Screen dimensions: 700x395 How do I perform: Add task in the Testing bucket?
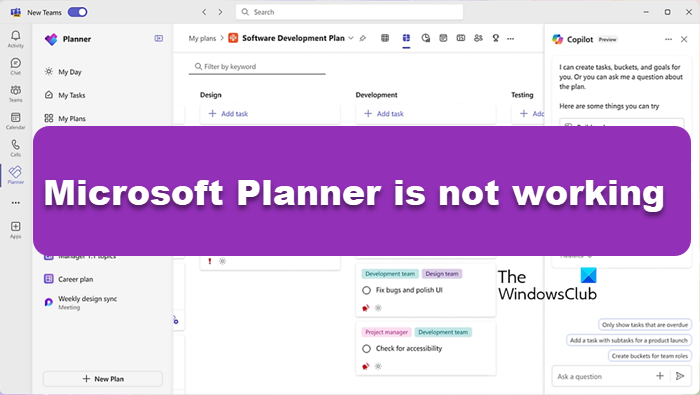[528, 114]
